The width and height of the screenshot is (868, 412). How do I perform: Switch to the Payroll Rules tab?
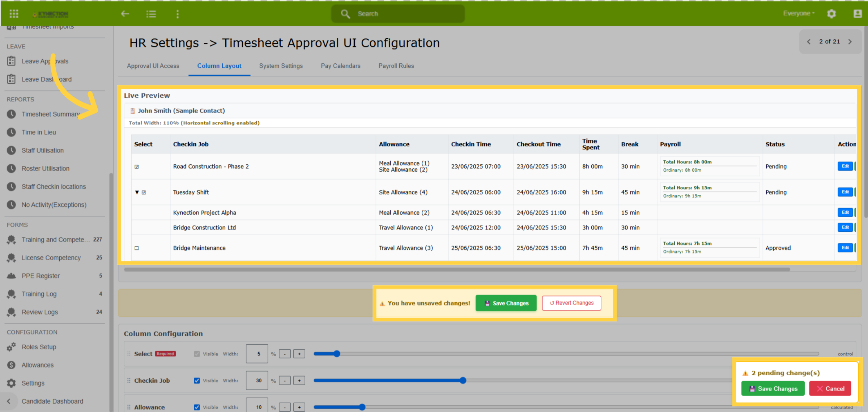[396, 66]
